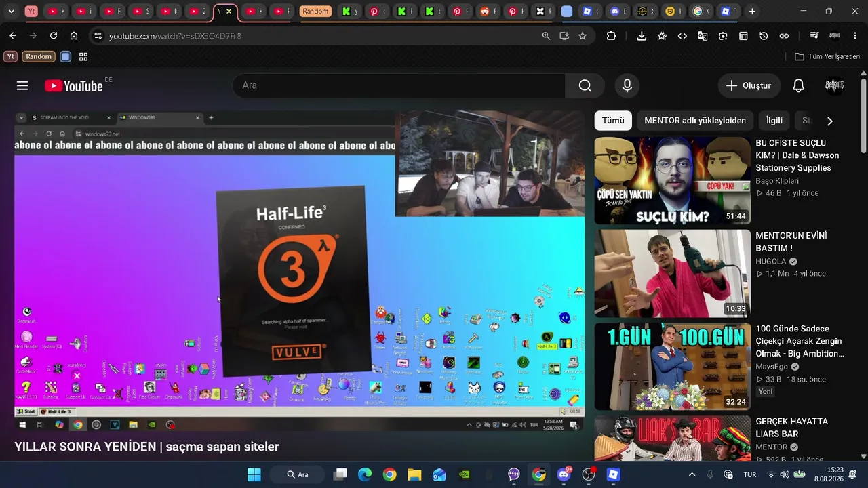Click the Windows taskbar search box
This screenshot has width=868, height=488.
[296, 474]
